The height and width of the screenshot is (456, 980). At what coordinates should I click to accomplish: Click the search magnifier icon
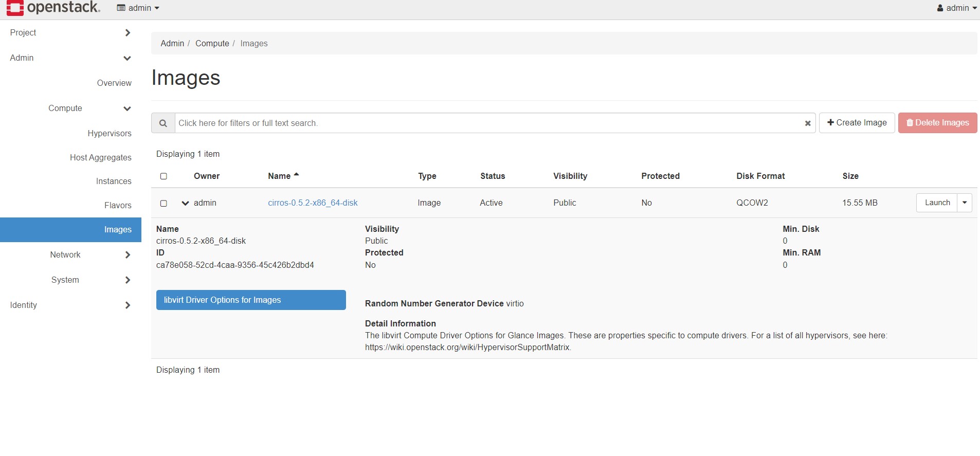[x=163, y=123]
